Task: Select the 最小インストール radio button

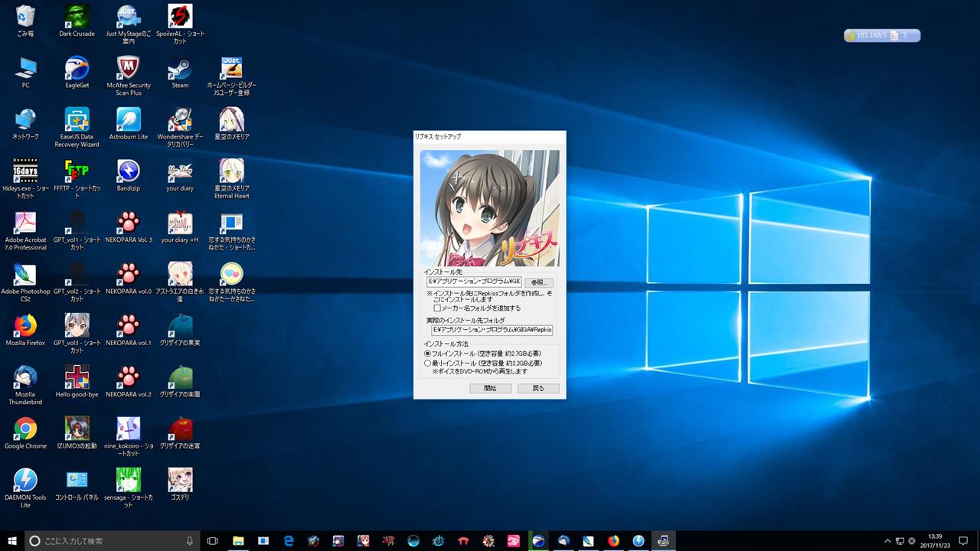Action: 428,363
